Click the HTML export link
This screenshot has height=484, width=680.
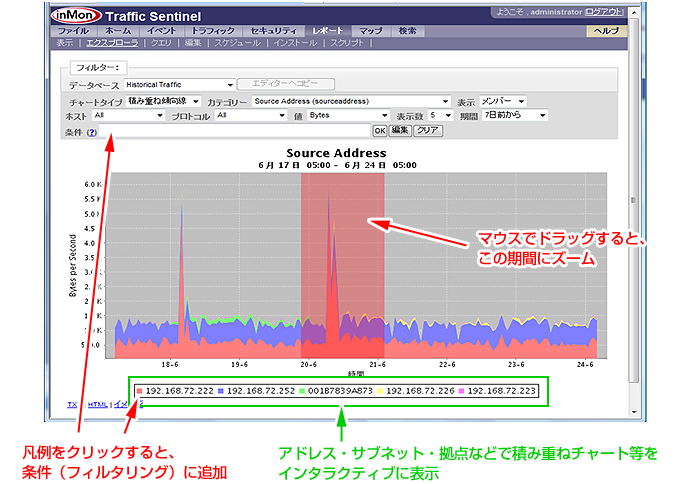click(97, 404)
